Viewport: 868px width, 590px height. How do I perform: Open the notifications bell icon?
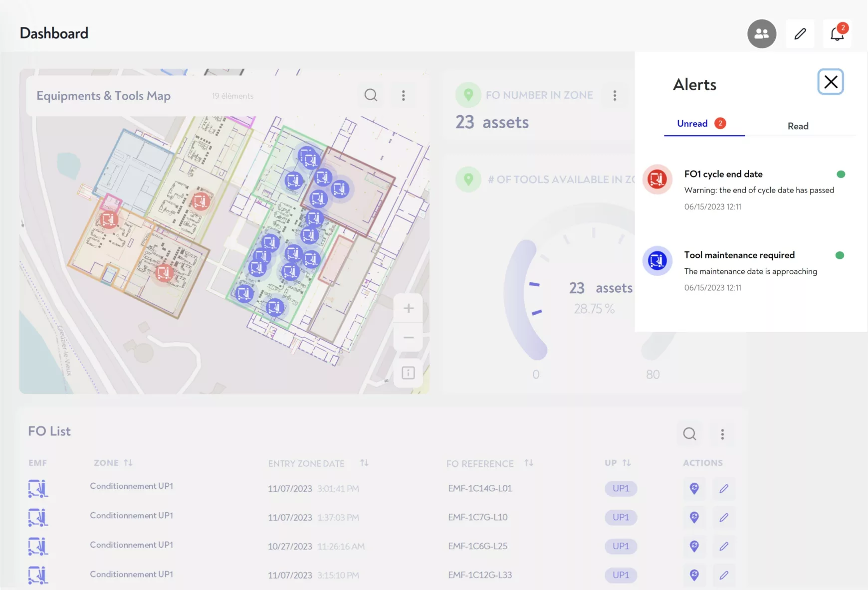tap(837, 34)
